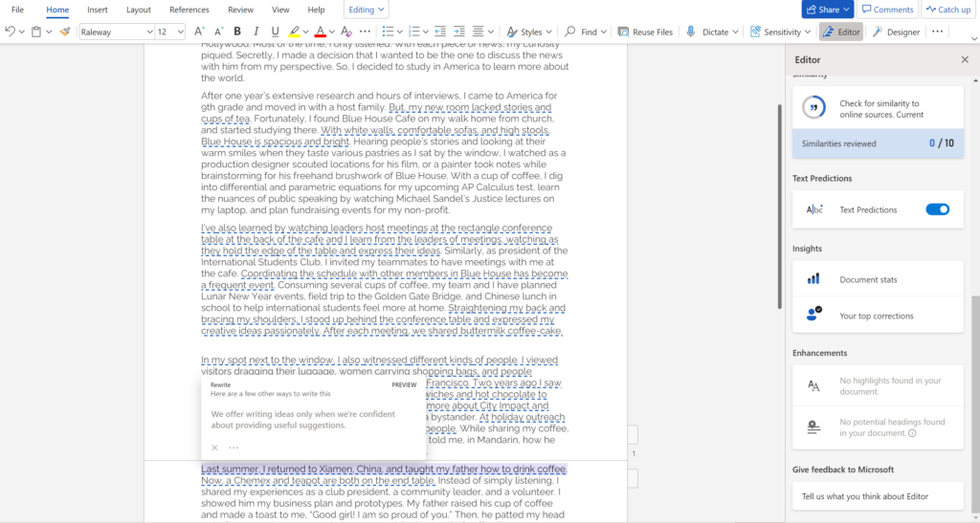Open the Insert tab
980x523 pixels.
coord(98,10)
